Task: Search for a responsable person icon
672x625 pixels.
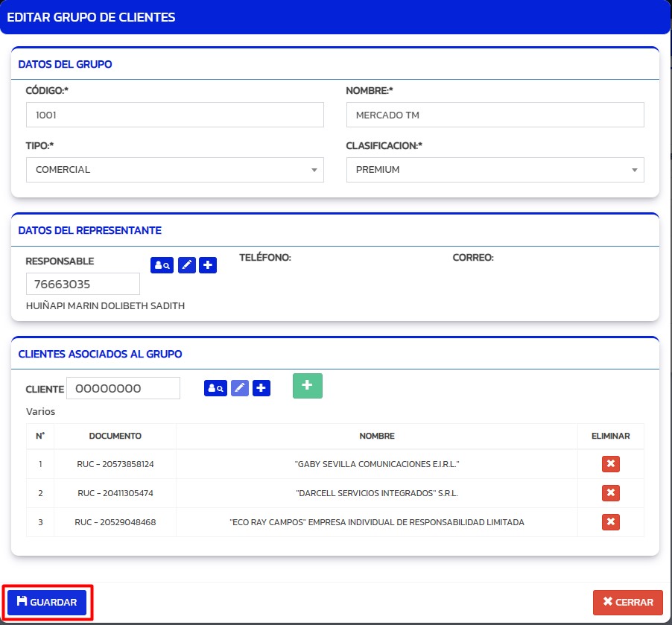Action: point(162,265)
